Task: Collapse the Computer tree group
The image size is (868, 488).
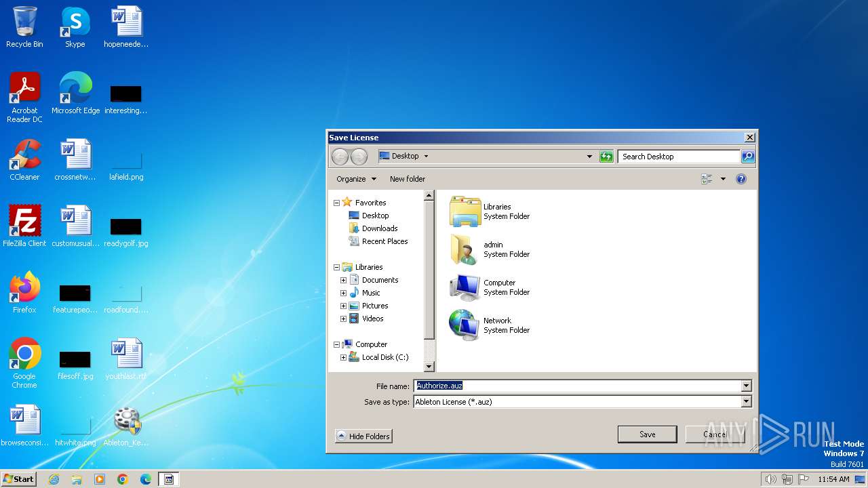Action: click(x=336, y=344)
